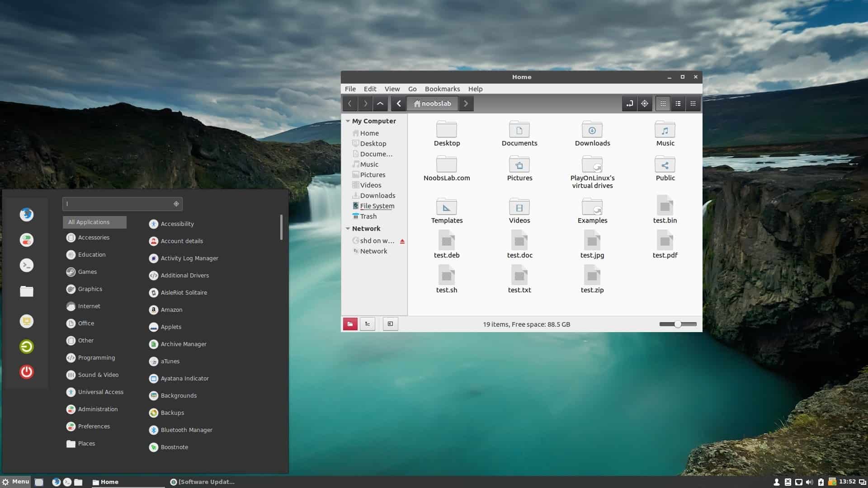Collapse the Network sidebar section
This screenshot has height=488, width=868.
[x=348, y=229]
